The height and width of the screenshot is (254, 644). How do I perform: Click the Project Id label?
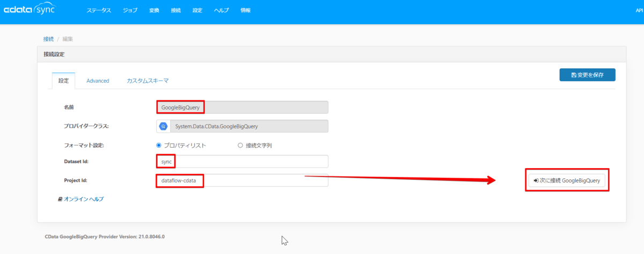coord(76,180)
